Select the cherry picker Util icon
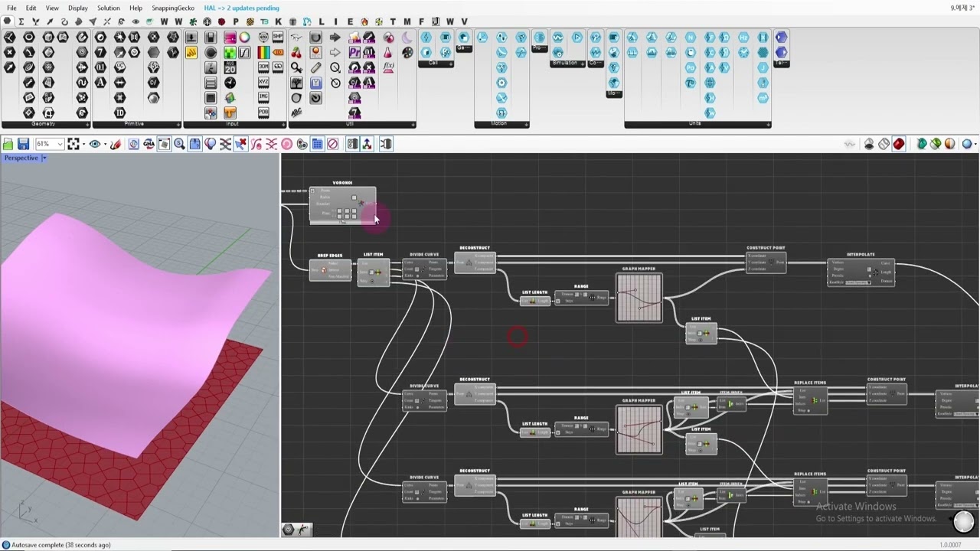 click(x=296, y=52)
